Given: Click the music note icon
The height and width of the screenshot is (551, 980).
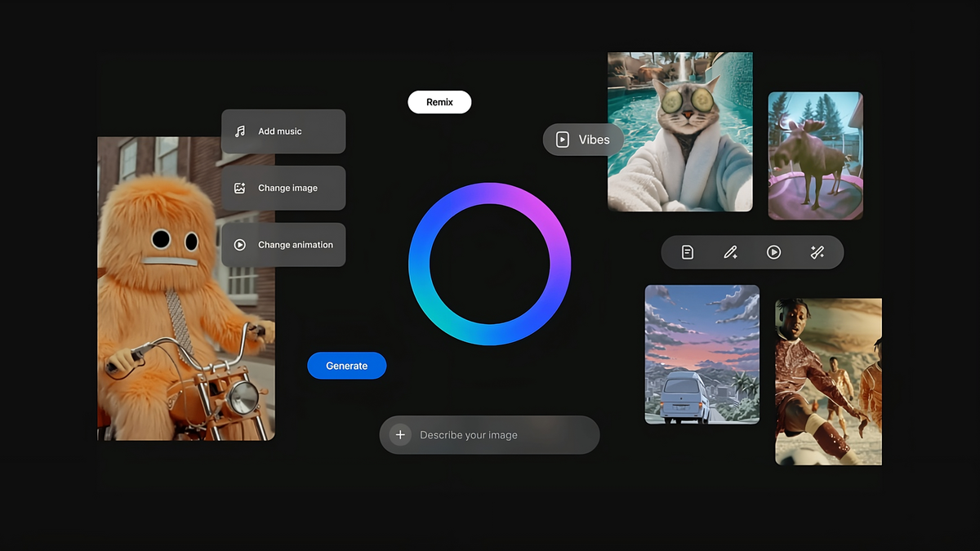Looking at the screenshot, I should coord(240,131).
